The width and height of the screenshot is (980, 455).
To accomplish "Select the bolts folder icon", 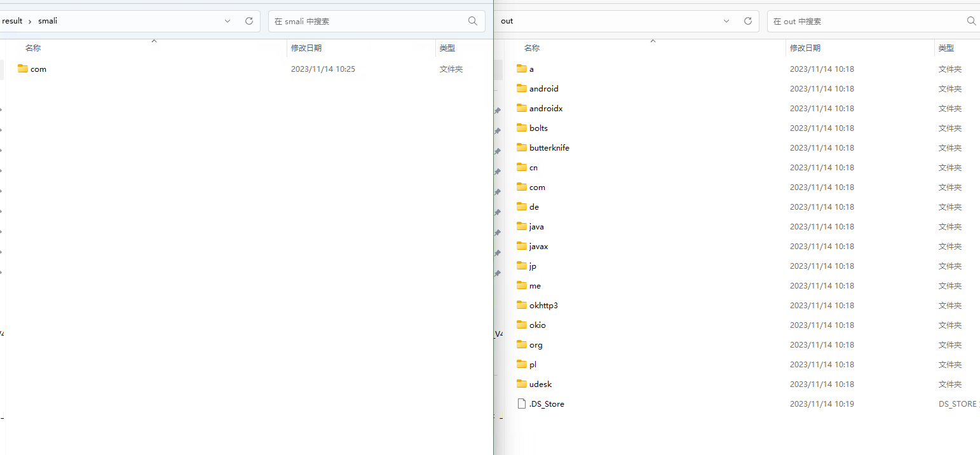I will pyautogui.click(x=522, y=128).
